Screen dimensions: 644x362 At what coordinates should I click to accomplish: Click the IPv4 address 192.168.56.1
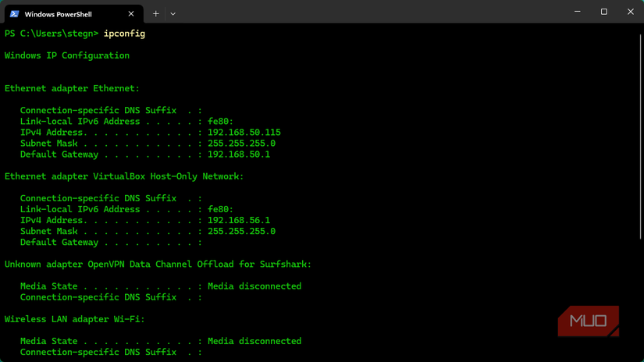point(239,220)
